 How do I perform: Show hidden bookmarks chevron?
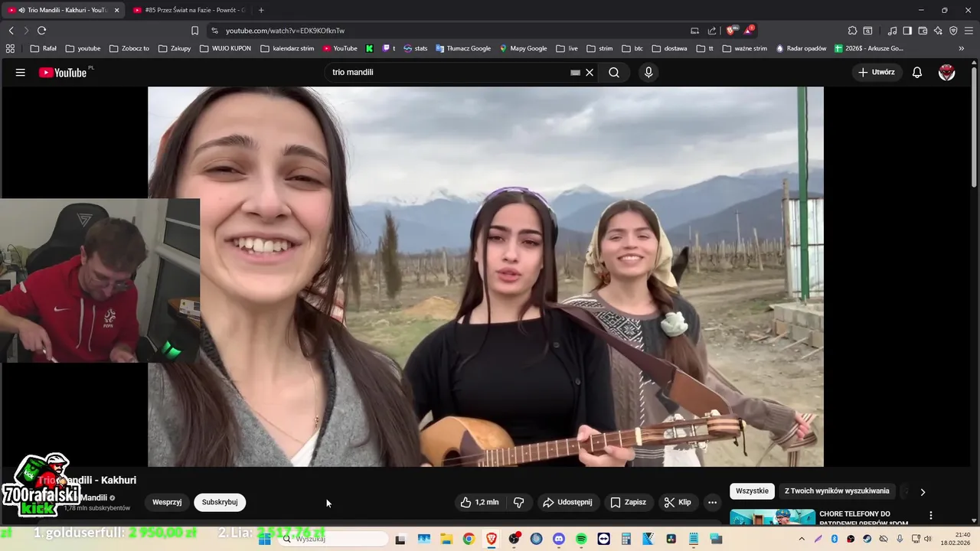click(962, 48)
